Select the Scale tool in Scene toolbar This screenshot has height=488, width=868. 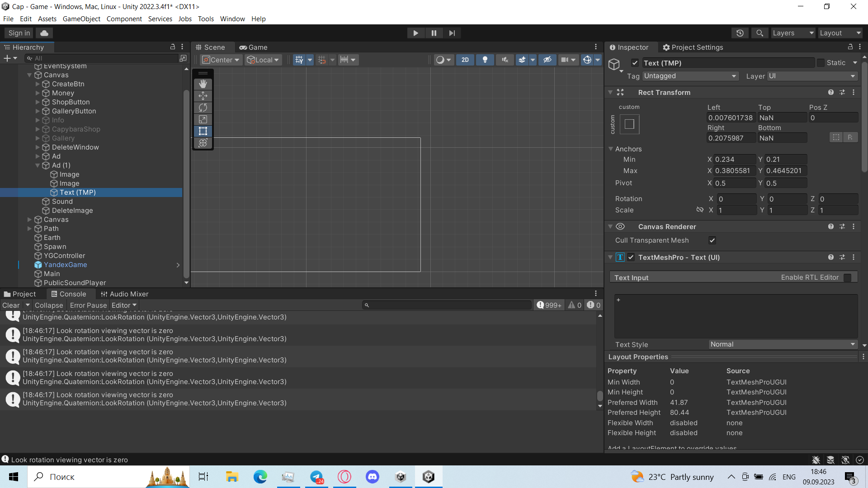coord(203,119)
